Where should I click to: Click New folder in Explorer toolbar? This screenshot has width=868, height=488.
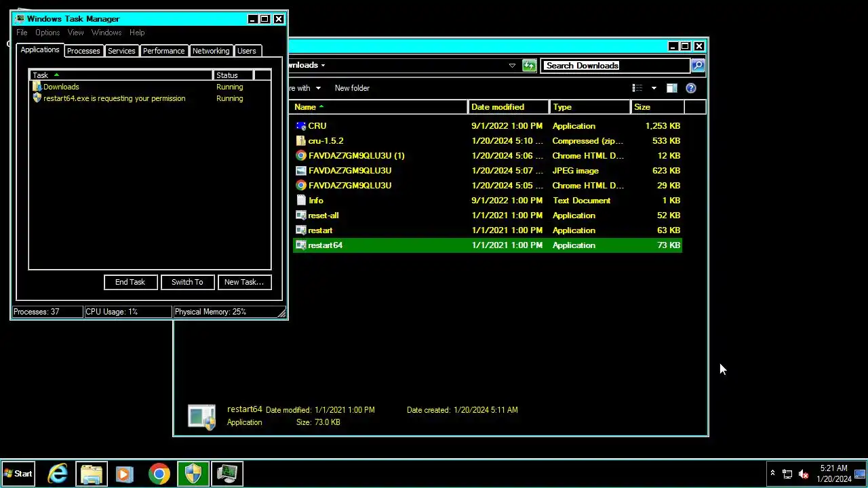tap(352, 88)
